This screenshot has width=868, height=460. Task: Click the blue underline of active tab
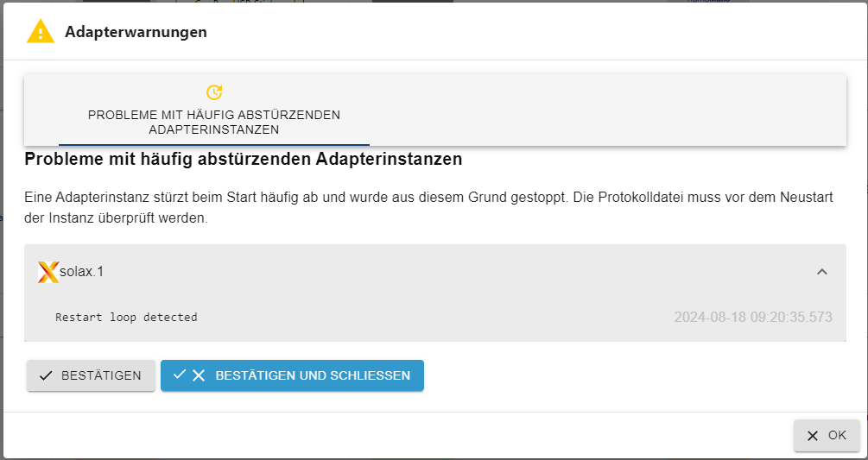click(x=213, y=144)
